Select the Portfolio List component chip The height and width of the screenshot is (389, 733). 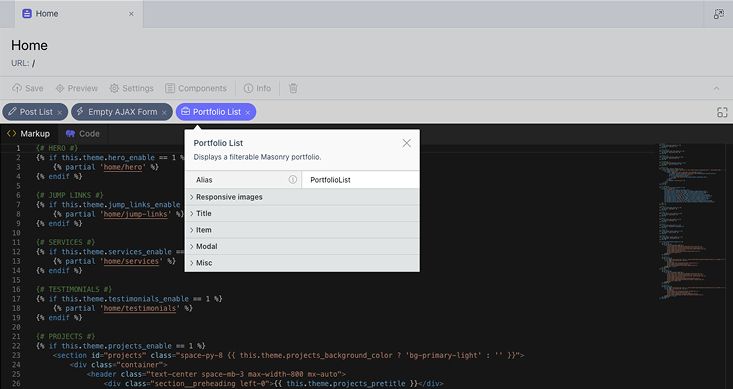[x=216, y=112]
